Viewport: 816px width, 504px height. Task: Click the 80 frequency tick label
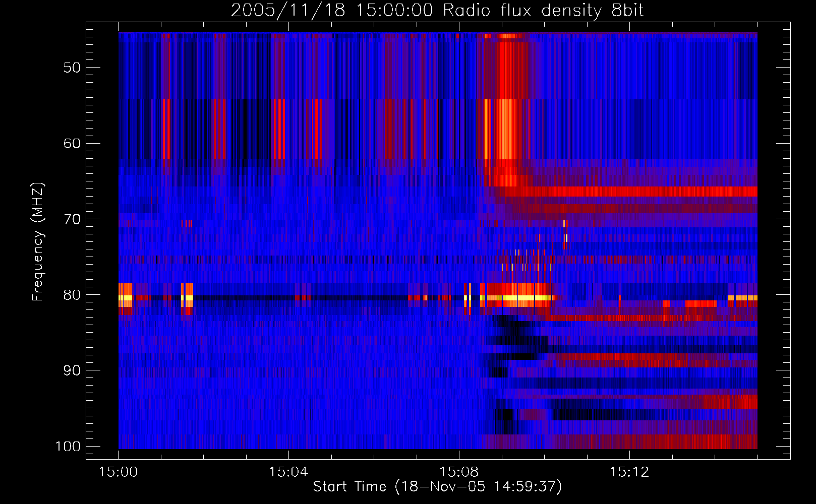click(72, 295)
